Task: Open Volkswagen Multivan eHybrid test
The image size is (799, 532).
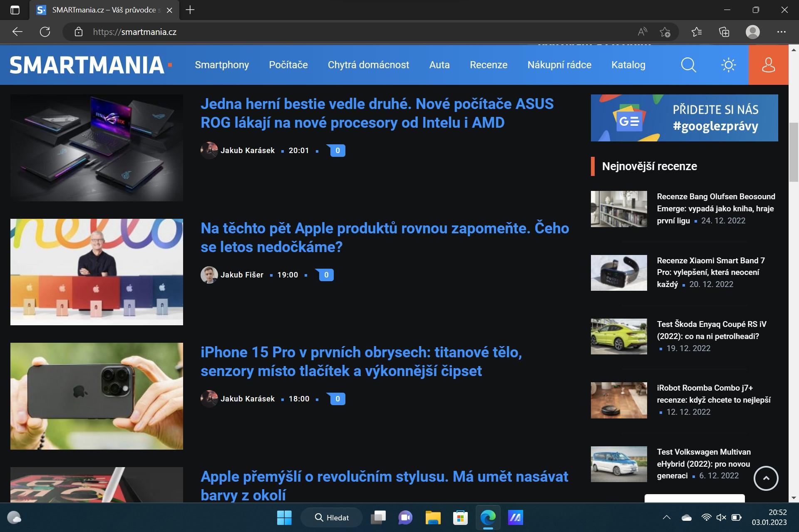Action: [x=704, y=463]
